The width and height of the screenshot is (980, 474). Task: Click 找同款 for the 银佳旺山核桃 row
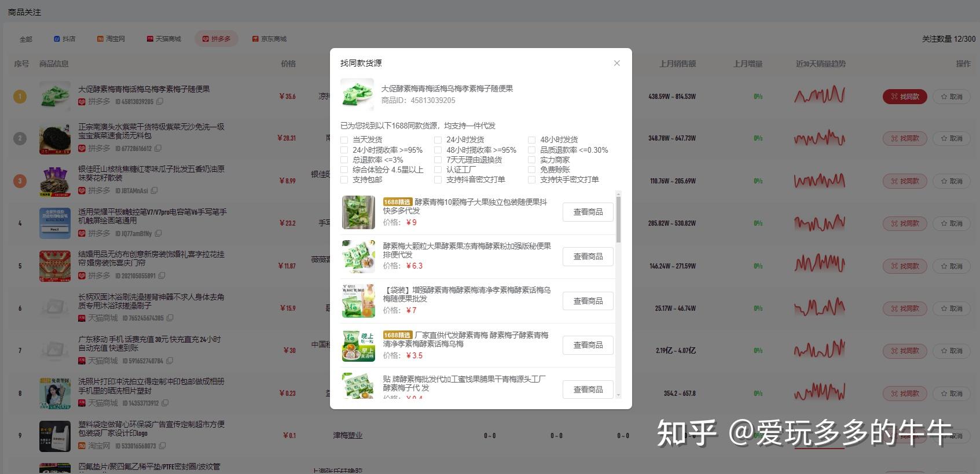click(x=905, y=181)
